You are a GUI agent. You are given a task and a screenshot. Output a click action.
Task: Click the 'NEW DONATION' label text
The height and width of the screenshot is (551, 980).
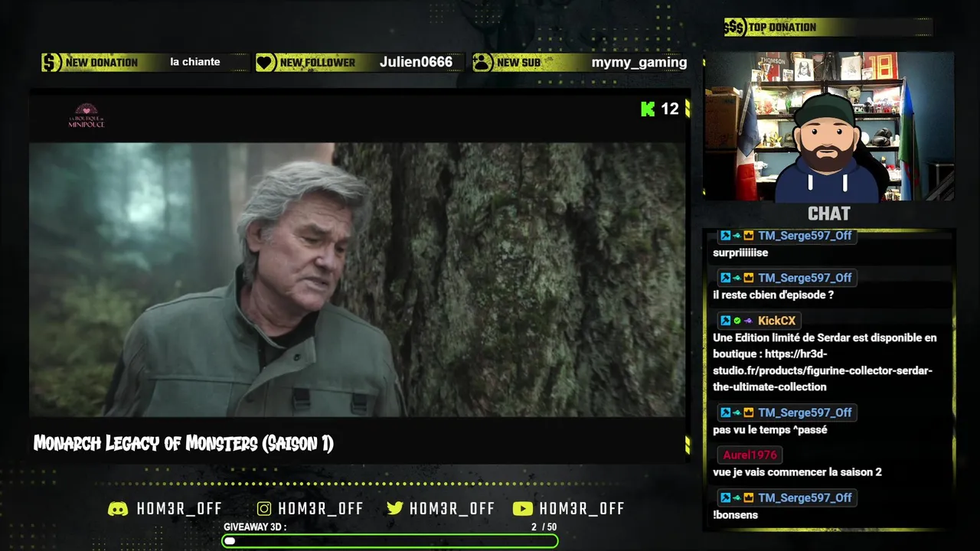102,63
